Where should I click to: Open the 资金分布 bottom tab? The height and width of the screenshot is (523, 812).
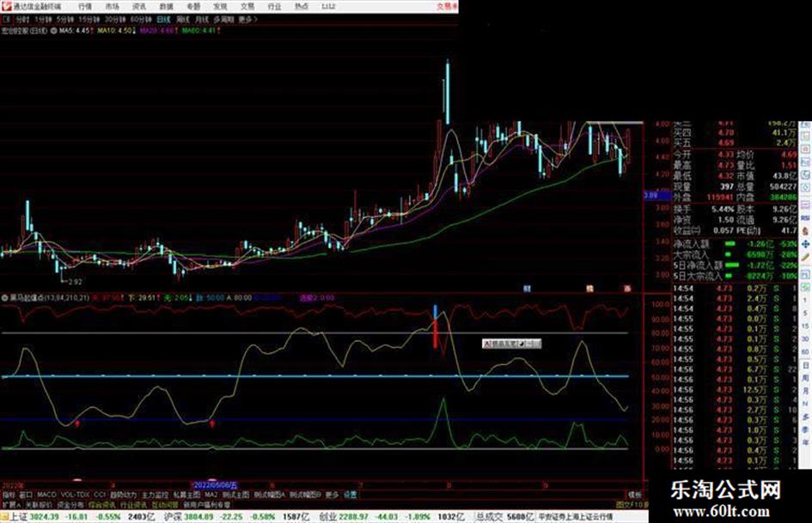pyautogui.click(x=70, y=504)
